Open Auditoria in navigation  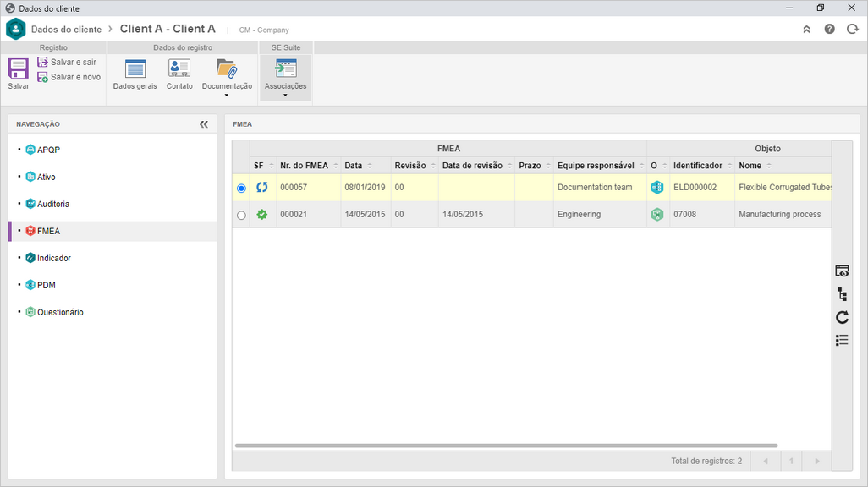(53, 205)
